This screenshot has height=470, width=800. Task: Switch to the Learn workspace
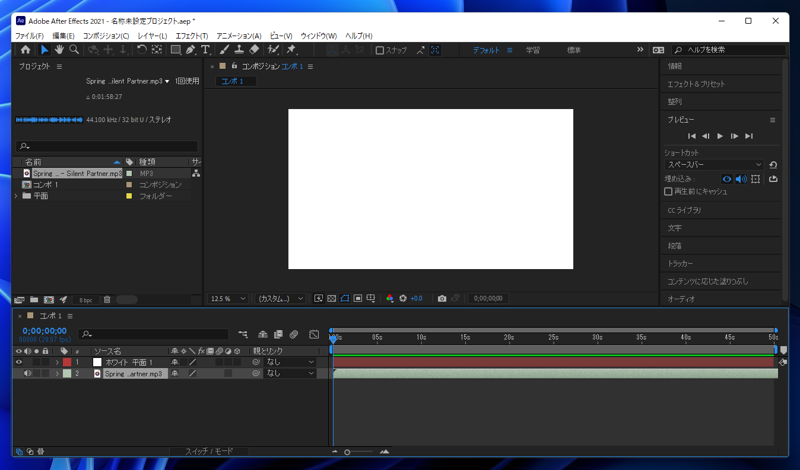[533, 50]
